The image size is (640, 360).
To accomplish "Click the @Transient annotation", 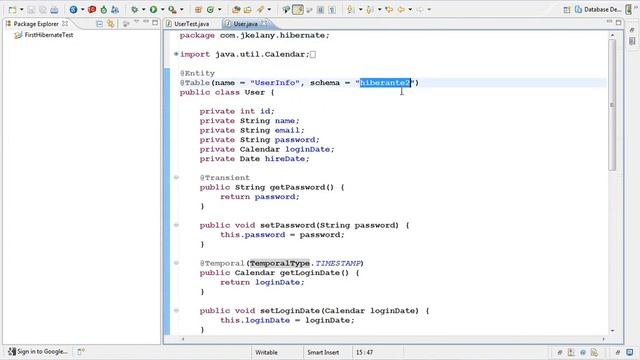I will pyautogui.click(x=224, y=178).
